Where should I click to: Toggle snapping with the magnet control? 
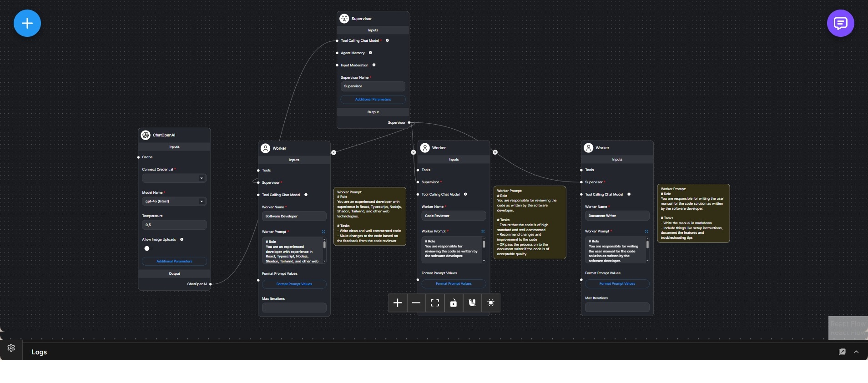(472, 303)
